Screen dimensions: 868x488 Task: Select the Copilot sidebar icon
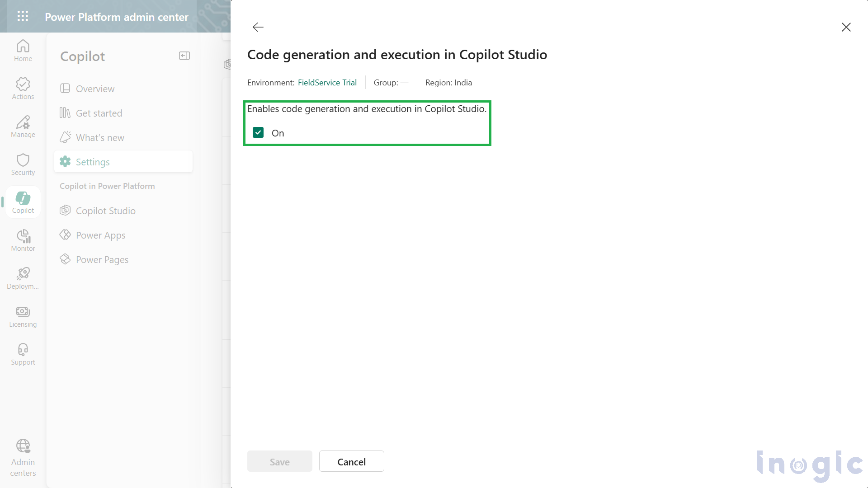(23, 202)
